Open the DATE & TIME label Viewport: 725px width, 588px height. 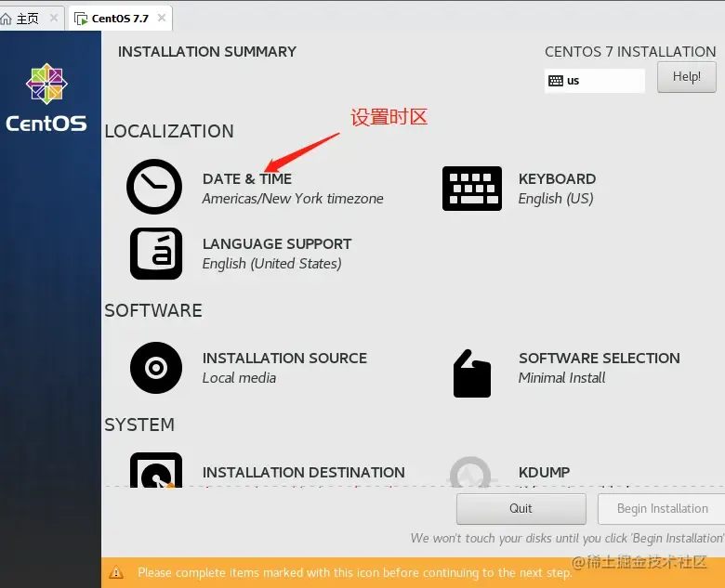pos(247,179)
